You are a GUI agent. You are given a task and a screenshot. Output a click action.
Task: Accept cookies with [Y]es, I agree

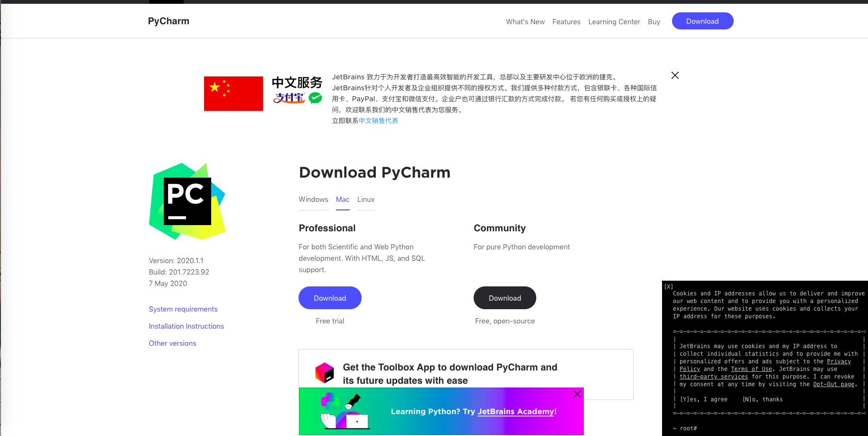tap(704, 399)
